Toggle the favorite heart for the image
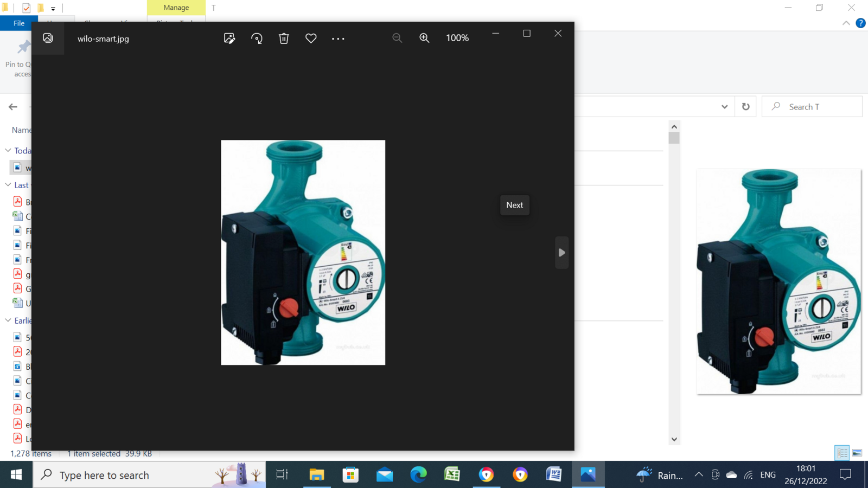 310,38
